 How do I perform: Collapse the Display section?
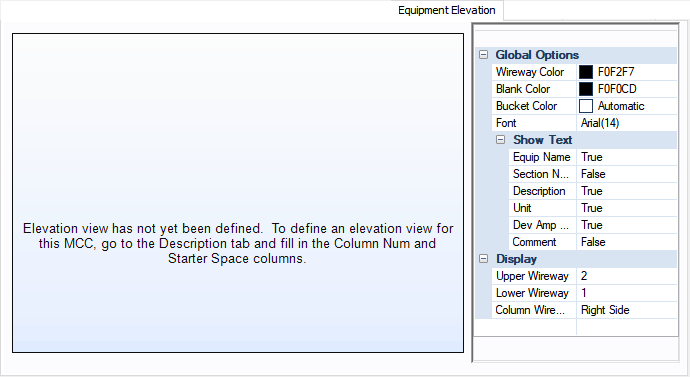(484, 259)
